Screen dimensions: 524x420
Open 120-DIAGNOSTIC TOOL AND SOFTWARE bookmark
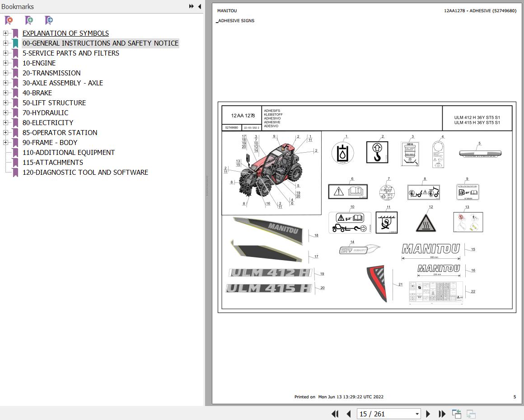coord(85,173)
